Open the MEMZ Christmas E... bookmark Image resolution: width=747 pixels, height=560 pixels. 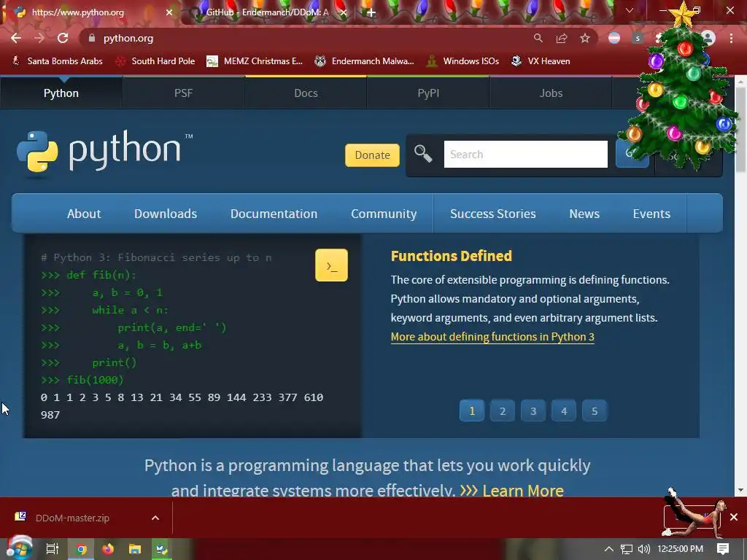click(255, 61)
